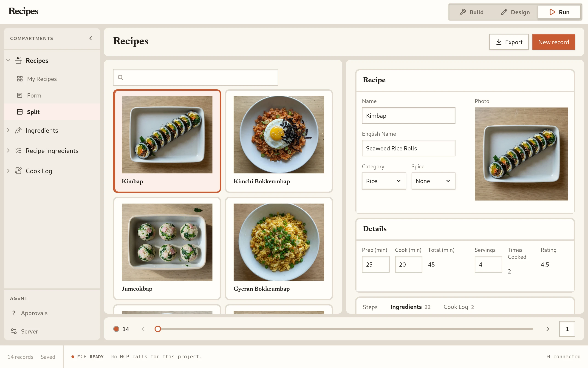This screenshot has width=588, height=368.
Task: Select the Jumeokbap recipe card
Action: (x=167, y=248)
